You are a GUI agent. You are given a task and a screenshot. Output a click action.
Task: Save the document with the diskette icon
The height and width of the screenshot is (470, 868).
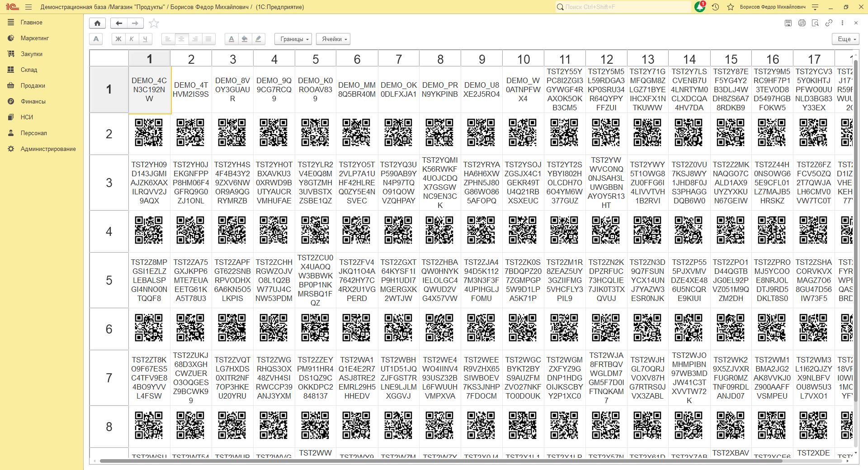pyautogui.click(x=788, y=23)
